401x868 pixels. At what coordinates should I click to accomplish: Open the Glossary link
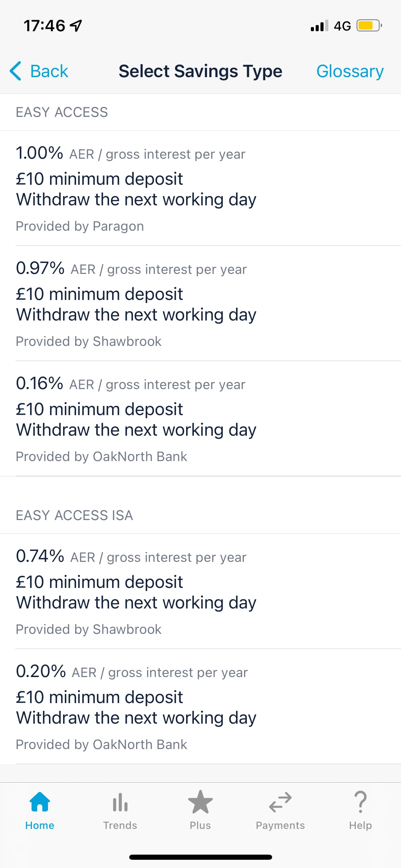coord(350,71)
